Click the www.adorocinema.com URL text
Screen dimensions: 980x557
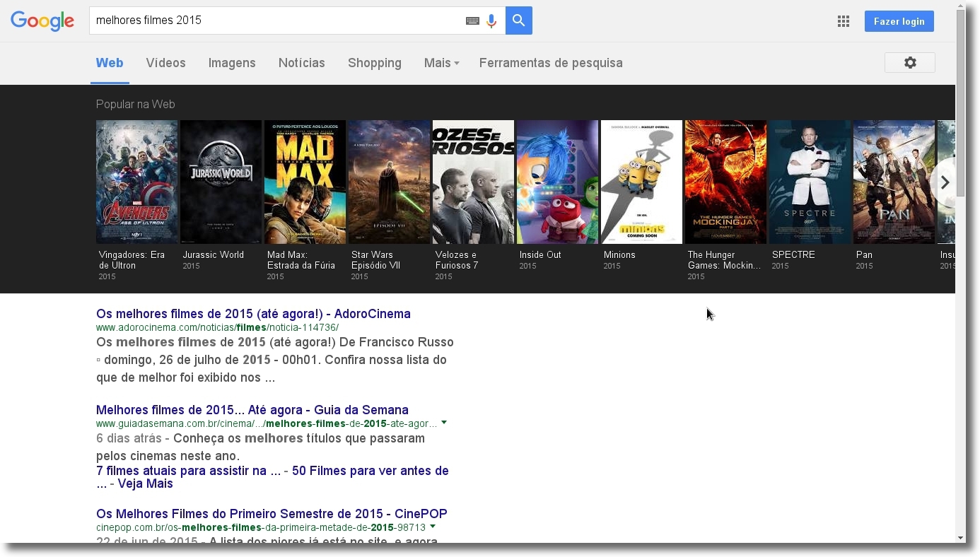click(217, 327)
